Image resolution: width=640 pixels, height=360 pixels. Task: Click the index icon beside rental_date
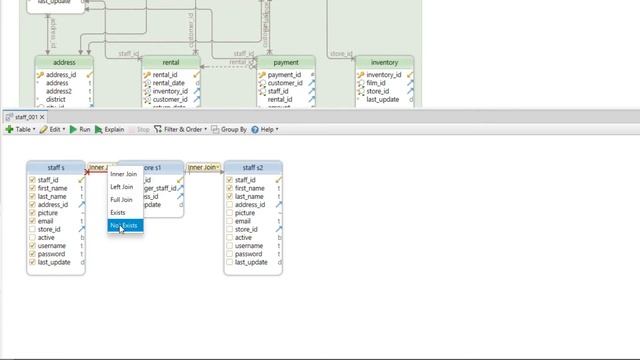[147, 83]
